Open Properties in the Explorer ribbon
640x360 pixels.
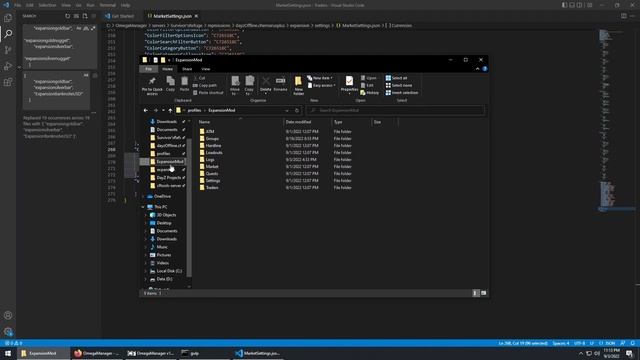[349, 85]
